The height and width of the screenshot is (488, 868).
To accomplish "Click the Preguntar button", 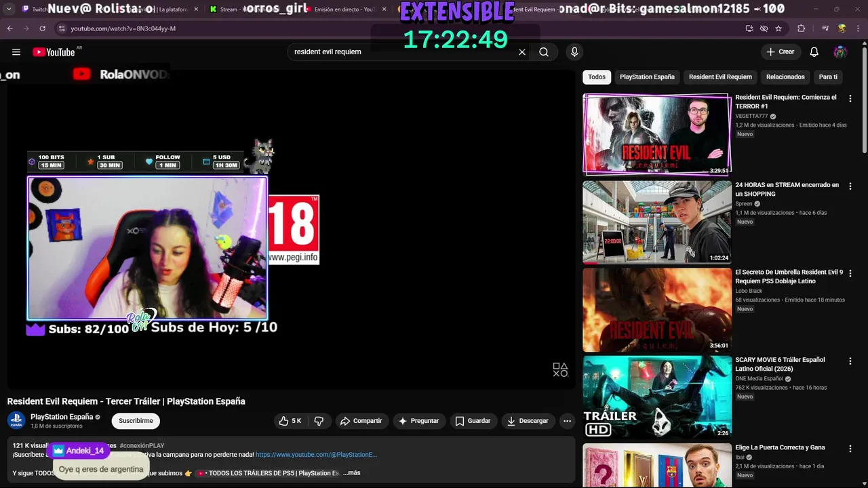I will [x=419, y=421].
